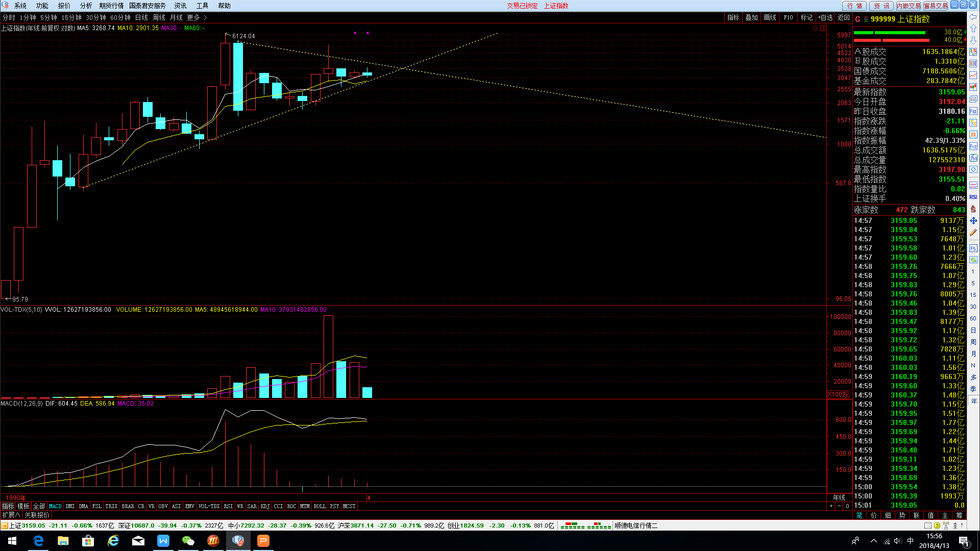Select the pencil drawing tool icon
The image size is (980, 551).
(973, 233)
